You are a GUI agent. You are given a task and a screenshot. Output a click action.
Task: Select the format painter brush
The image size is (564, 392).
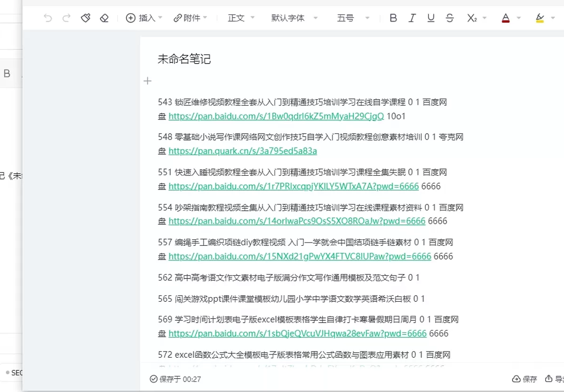tap(86, 18)
